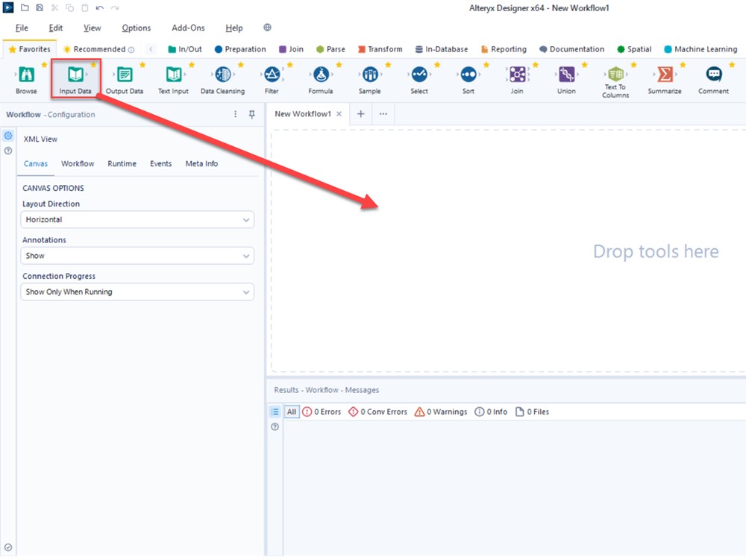Open the Connection Progress dropdown
The image size is (746, 560).
[x=137, y=292]
